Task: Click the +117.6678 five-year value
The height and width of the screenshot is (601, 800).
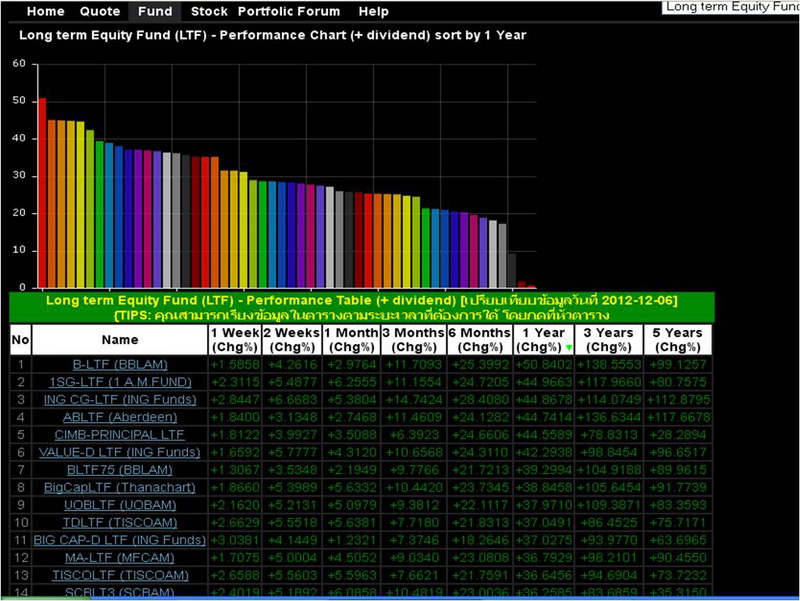Action: pyautogui.click(x=678, y=417)
